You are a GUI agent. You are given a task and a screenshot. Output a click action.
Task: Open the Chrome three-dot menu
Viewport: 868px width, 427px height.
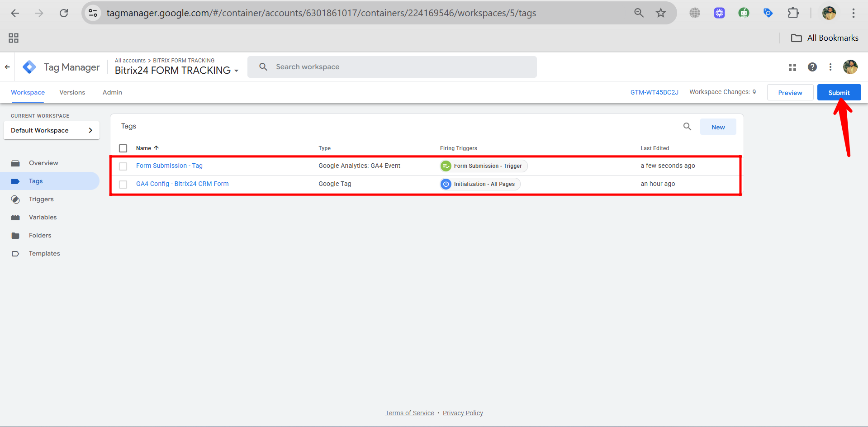(854, 13)
